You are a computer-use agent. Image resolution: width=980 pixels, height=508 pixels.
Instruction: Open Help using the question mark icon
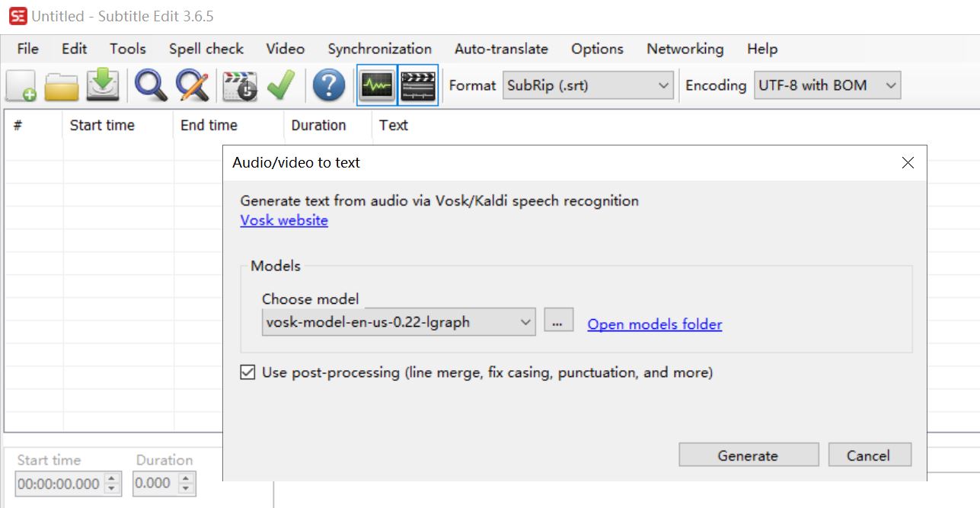point(327,85)
